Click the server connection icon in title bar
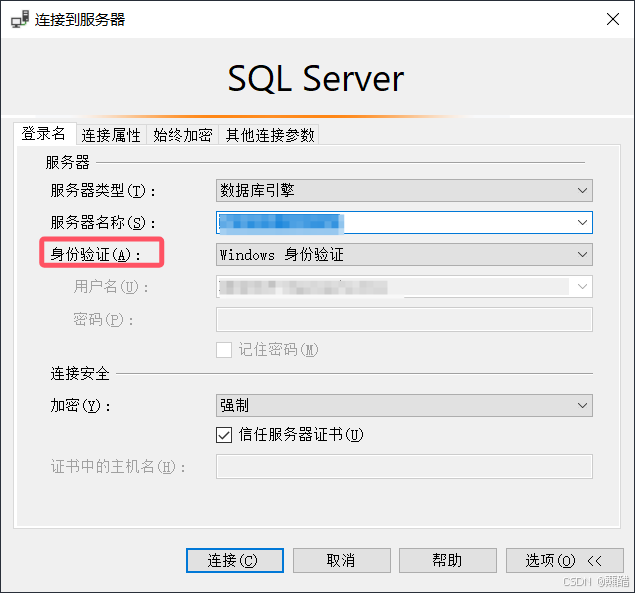 tap(20, 19)
